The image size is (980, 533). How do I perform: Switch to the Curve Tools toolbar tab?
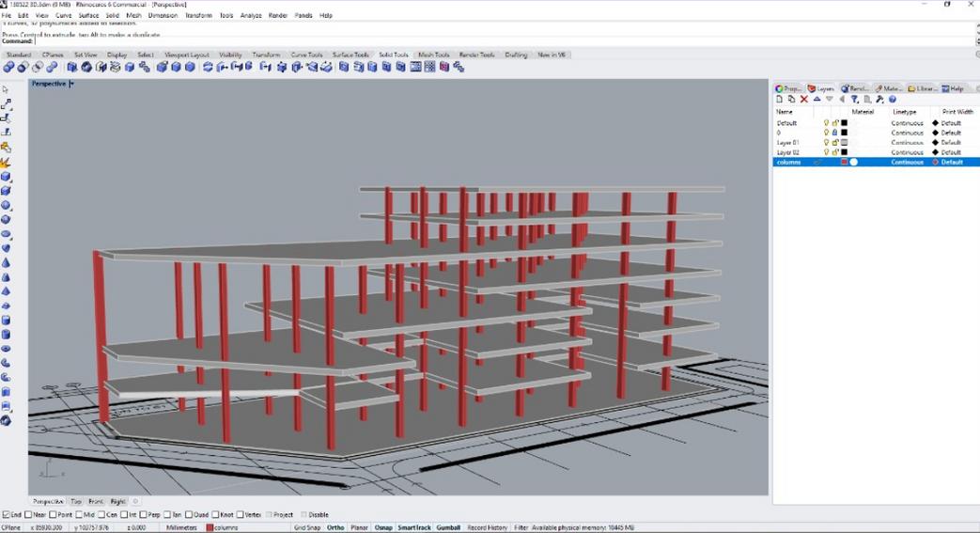(307, 55)
